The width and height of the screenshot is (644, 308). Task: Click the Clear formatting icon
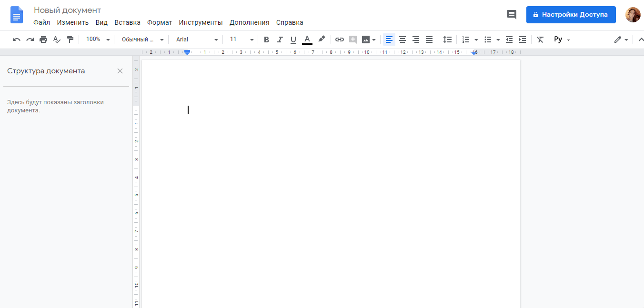tap(540, 40)
